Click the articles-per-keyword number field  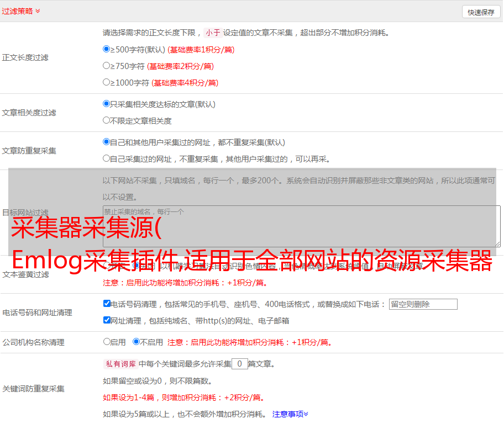[x=239, y=364]
